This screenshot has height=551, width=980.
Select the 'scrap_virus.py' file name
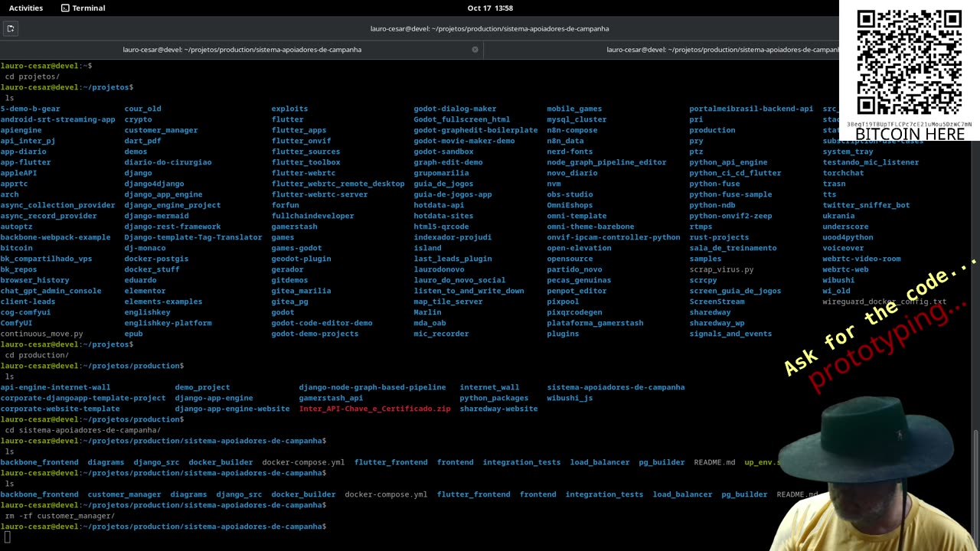click(x=721, y=269)
